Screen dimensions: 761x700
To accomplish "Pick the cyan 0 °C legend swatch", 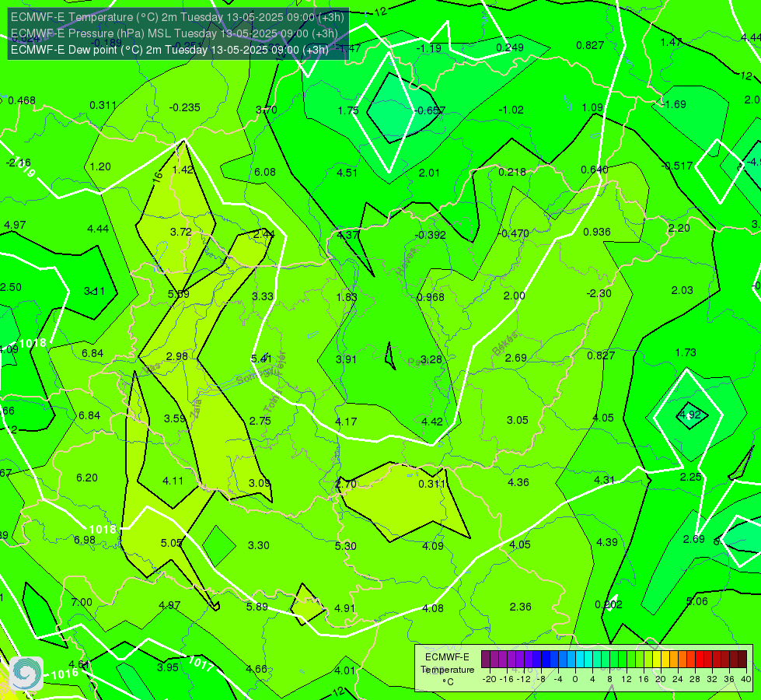I will (x=580, y=660).
